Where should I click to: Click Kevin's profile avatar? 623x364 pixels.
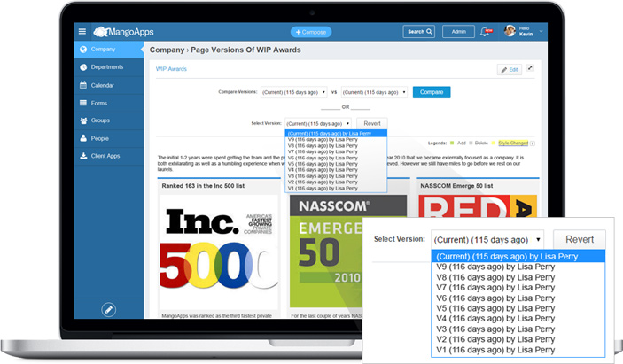click(510, 31)
